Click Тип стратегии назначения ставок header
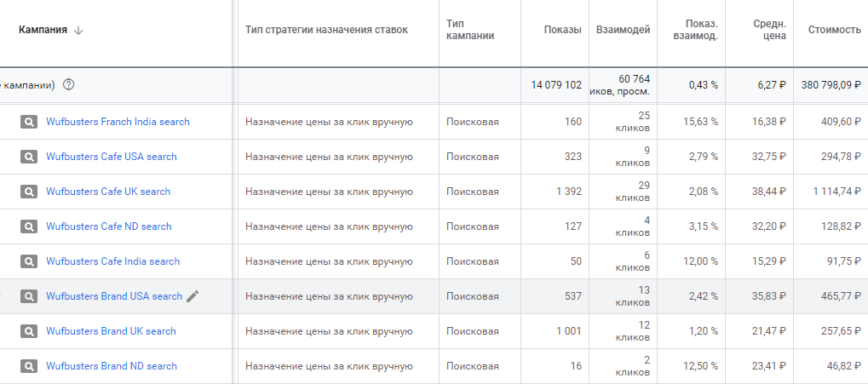Image resolution: width=868 pixels, height=384 pixels. (x=326, y=30)
